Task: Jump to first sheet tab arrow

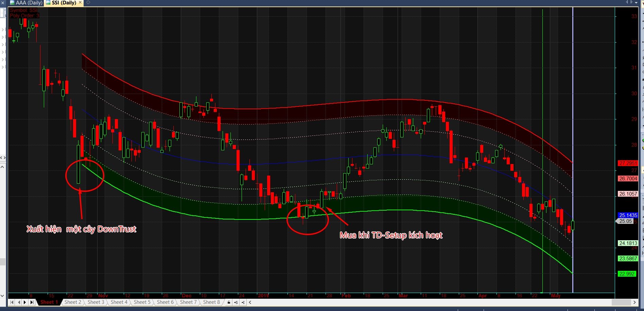Action: pyautogui.click(x=12, y=302)
